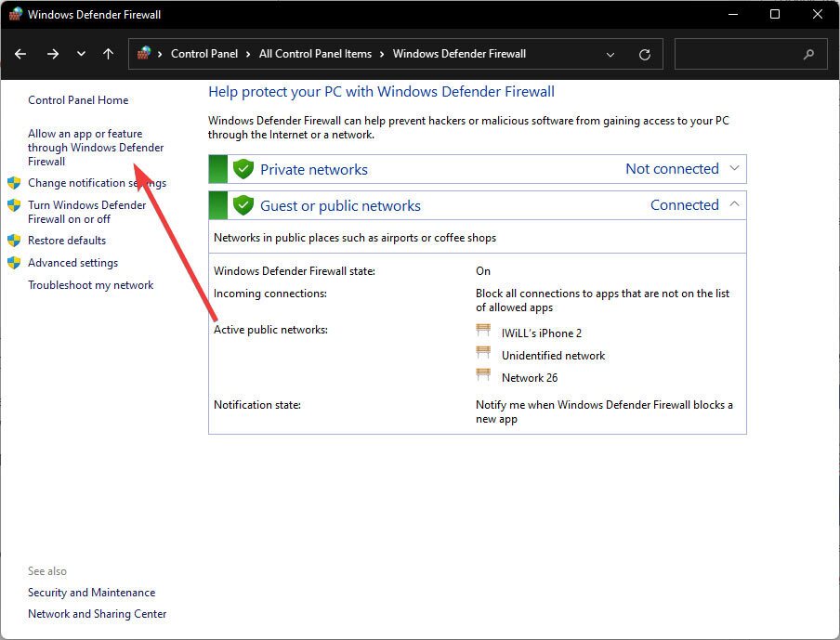Focus the Control Panel search box
The image size is (840, 640).
click(x=752, y=54)
